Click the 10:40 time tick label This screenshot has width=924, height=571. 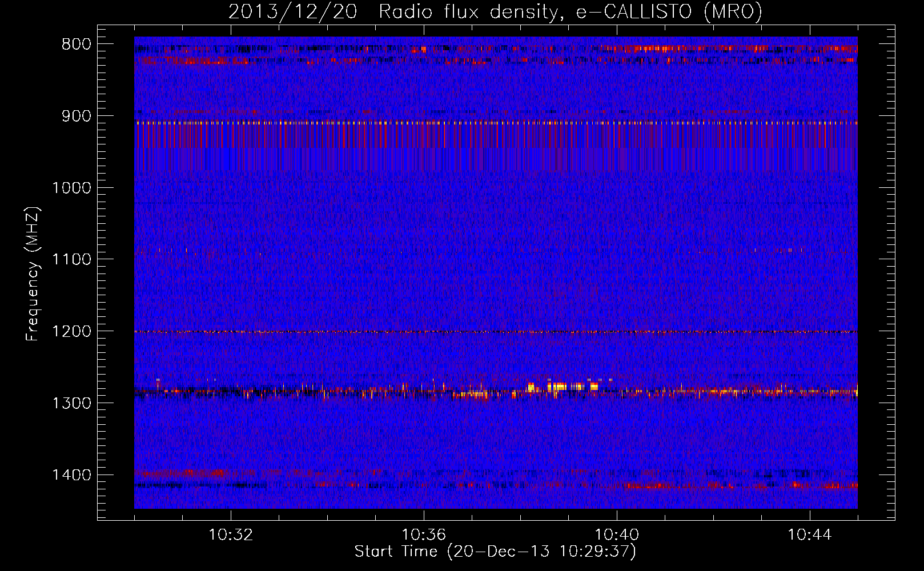tap(617, 535)
